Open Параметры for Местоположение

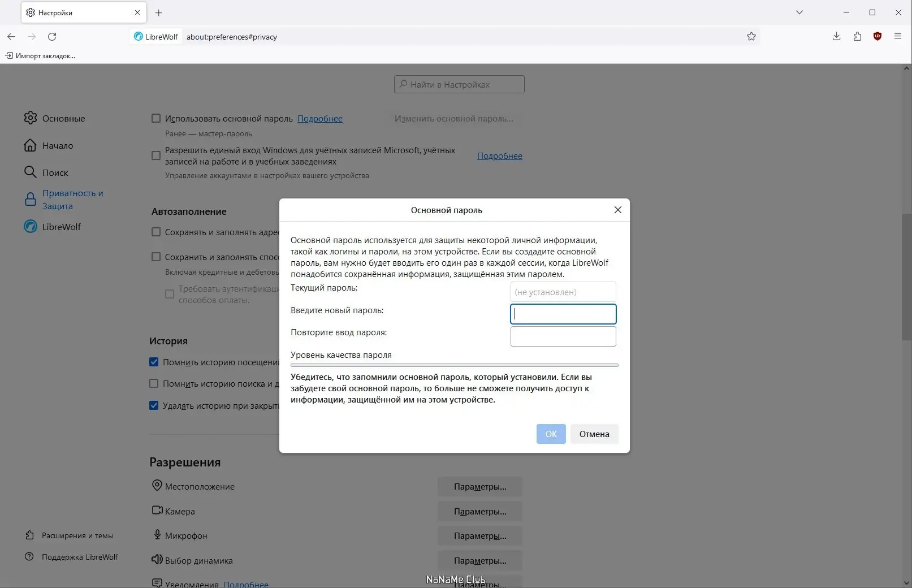[480, 487]
